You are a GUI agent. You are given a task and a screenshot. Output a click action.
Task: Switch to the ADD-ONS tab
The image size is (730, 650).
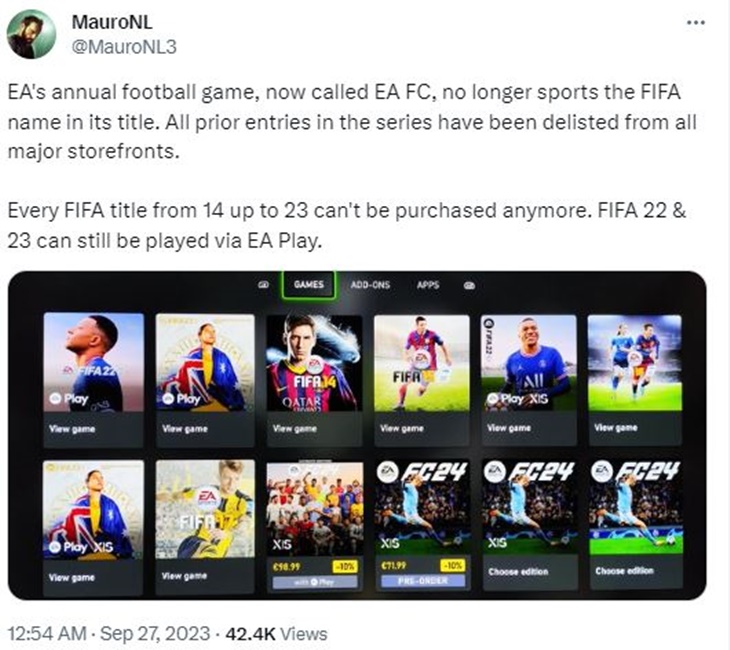370,285
